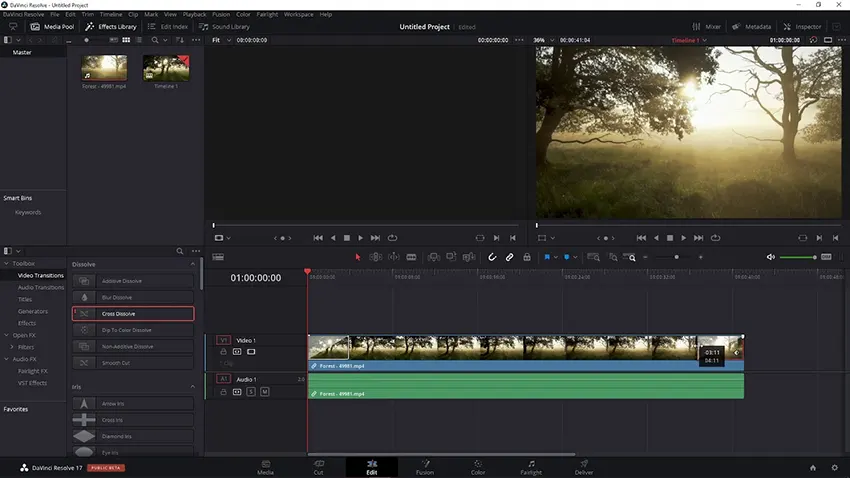
Task: Switch to the Cut page
Action: coord(319,468)
